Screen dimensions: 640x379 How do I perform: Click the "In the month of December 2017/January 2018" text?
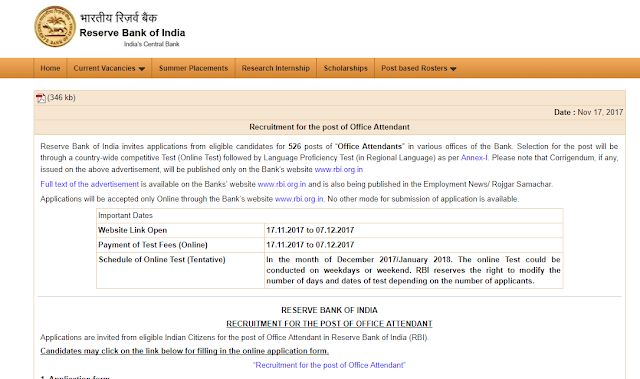pyautogui.click(x=359, y=259)
